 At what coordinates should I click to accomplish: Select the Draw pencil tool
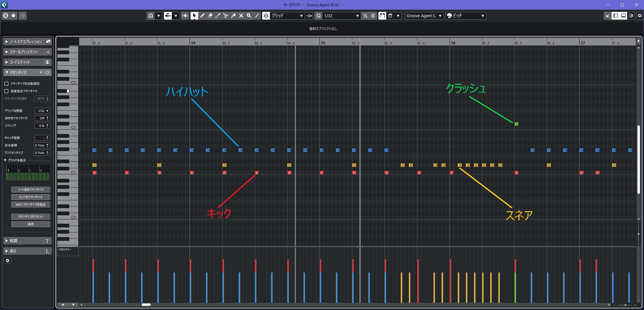(x=202, y=16)
